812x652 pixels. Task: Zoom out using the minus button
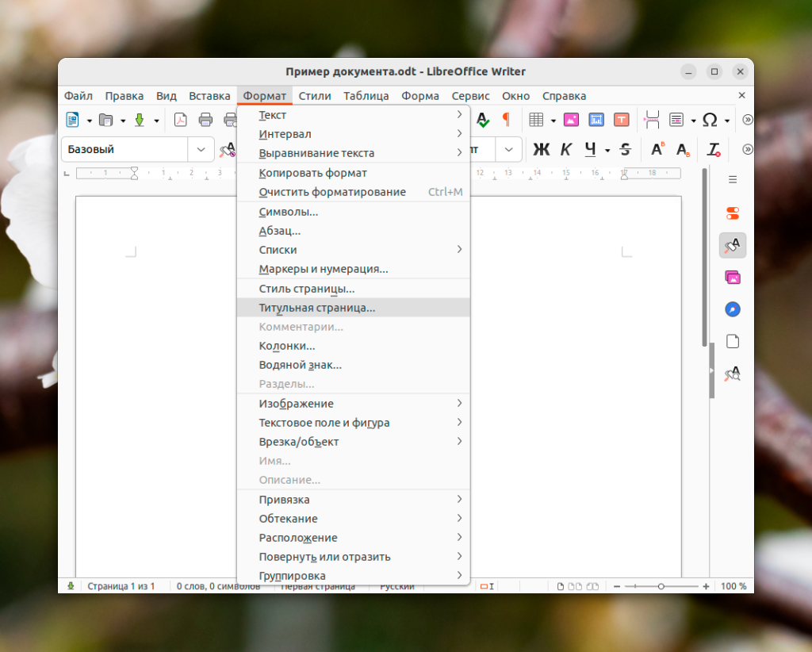click(617, 587)
